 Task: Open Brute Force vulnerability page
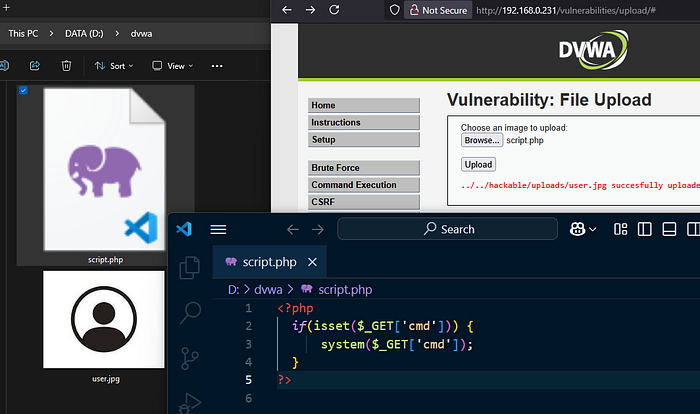click(x=364, y=167)
